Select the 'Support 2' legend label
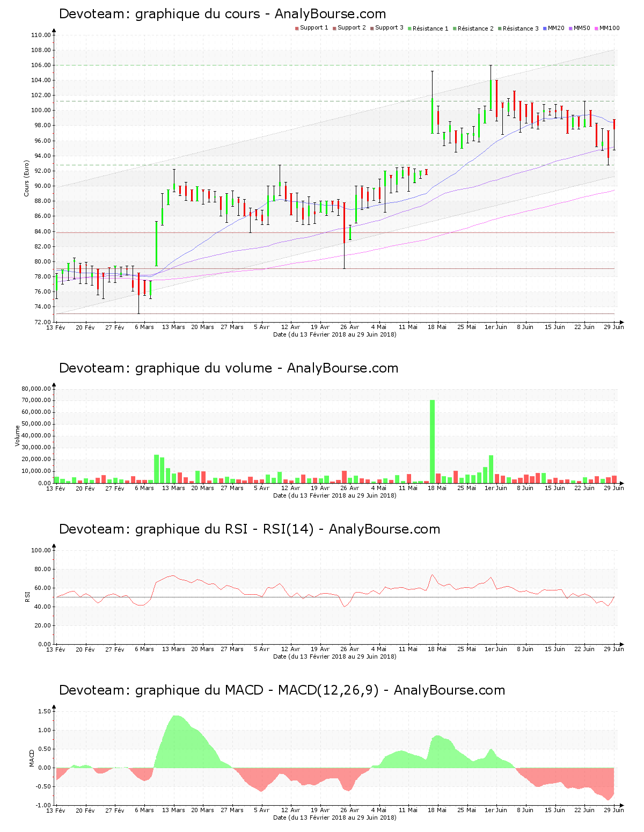The height and width of the screenshot is (832, 644). [x=352, y=28]
